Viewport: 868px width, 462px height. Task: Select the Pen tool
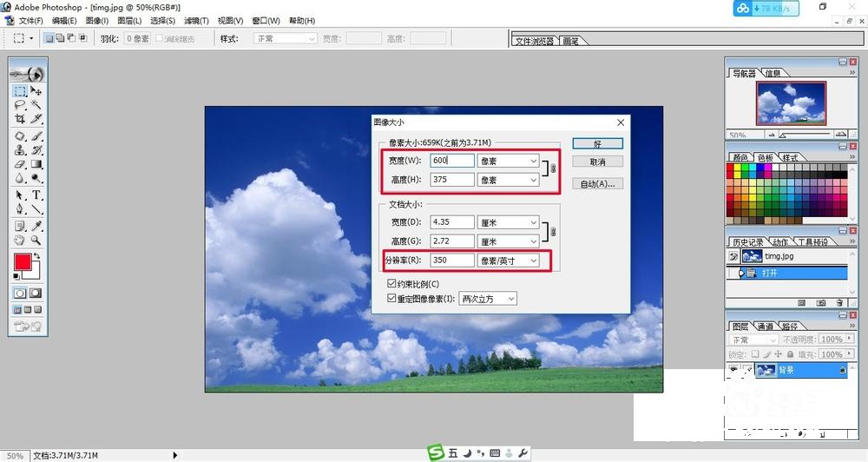pos(20,208)
